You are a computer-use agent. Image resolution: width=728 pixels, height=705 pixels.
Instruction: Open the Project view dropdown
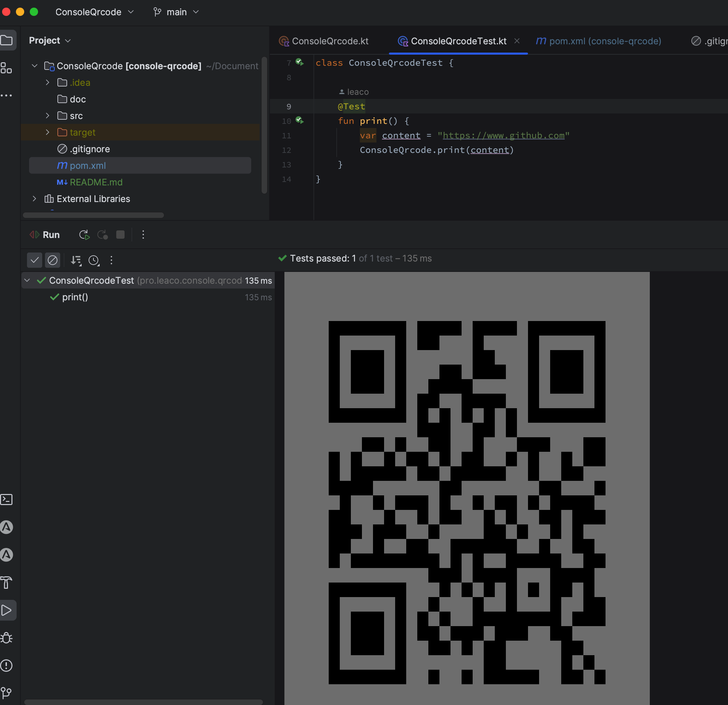(50, 40)
